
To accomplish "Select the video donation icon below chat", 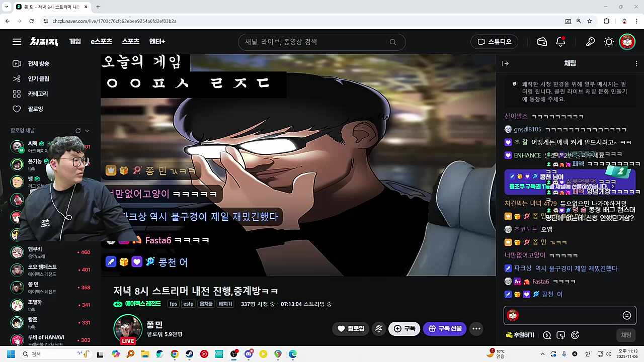I will 561,335.
